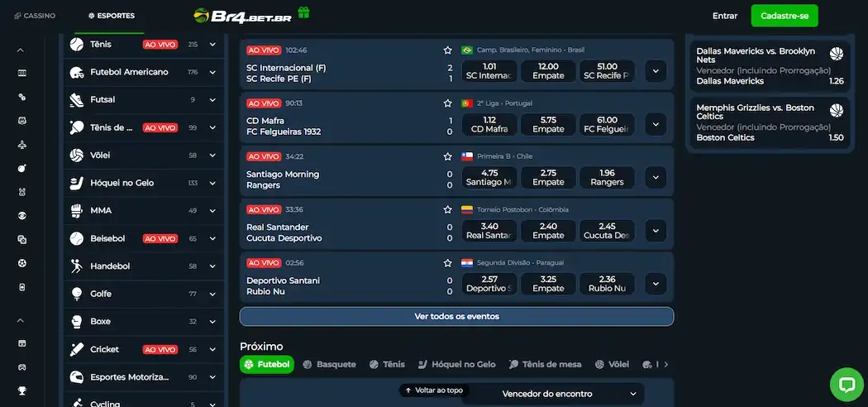The width and height of the screenshot is (868, 407).
Task: Select the Tênis de mesa tab under Próximo
Action: [546, 364]
